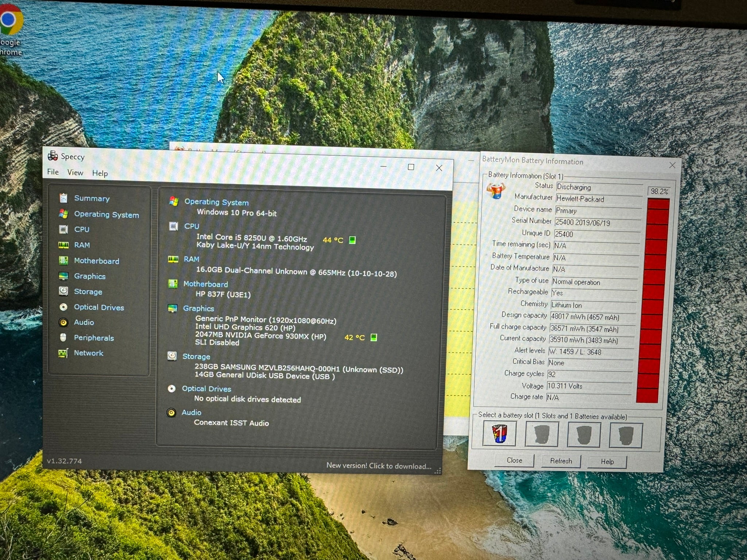
Task: Select Network in sidebar list
Action: [x=89, y=353]
